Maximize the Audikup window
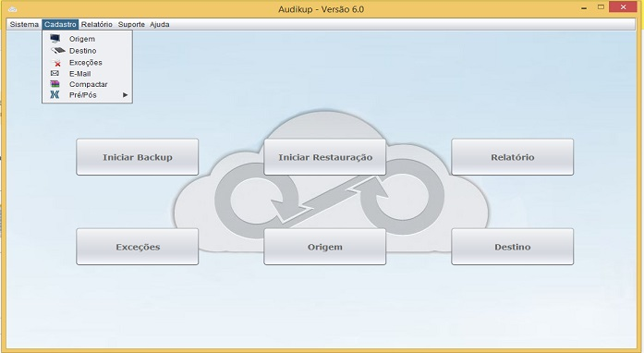Screen dimensions: 644x353 point(601,7)
